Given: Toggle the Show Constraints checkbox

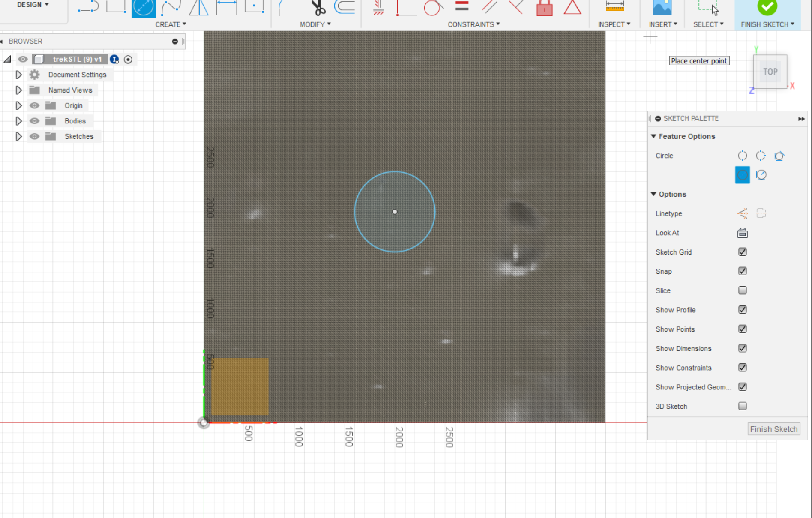Looking at the screenshot, I should (x=743, y=368).
